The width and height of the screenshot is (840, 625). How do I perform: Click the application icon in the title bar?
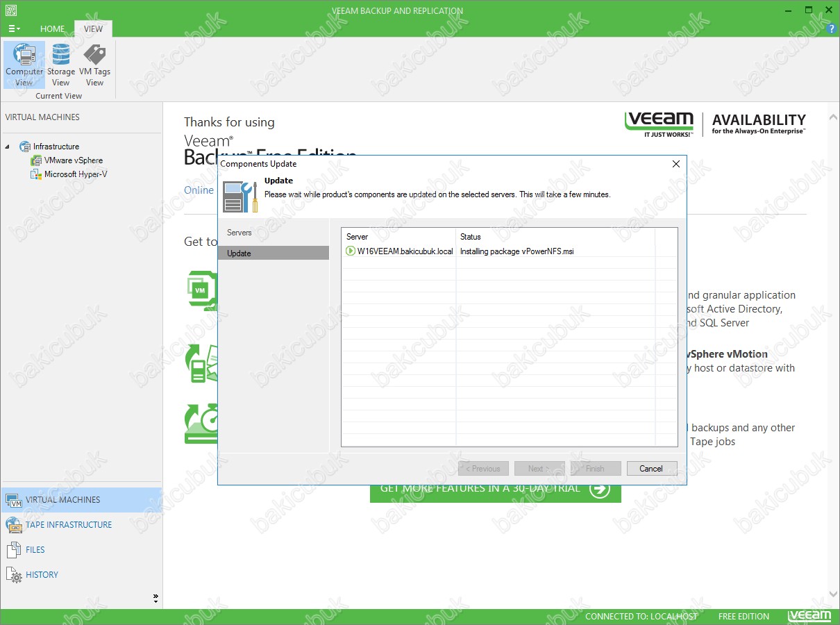coord(11,10)
